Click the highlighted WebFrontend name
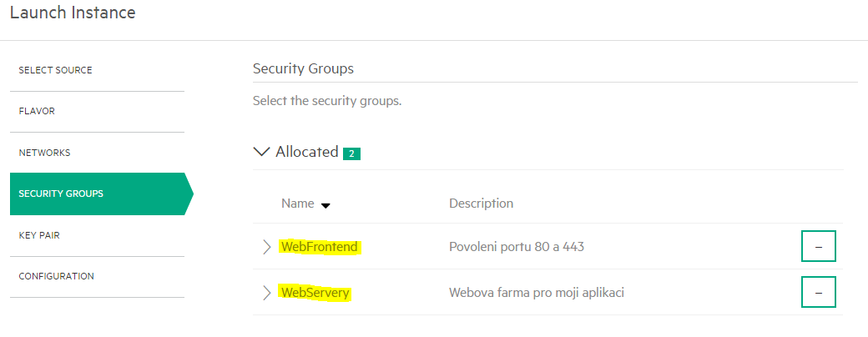The image size is (868, 337). (320, 247)
